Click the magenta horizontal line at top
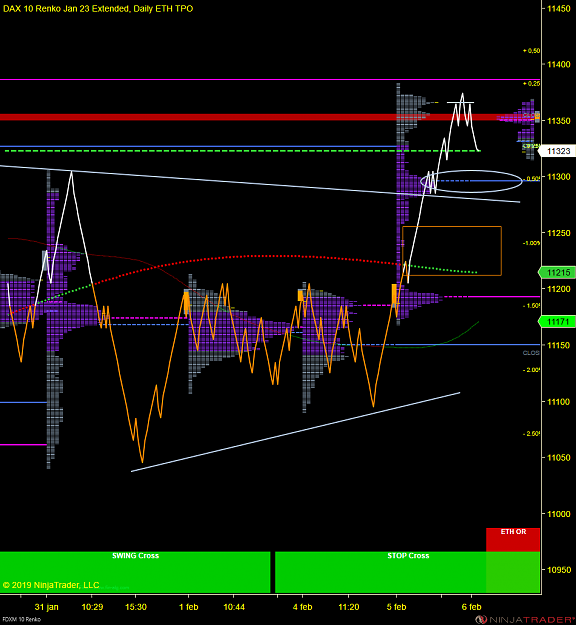Screen dimensions: 576x625 pos(270,80)
